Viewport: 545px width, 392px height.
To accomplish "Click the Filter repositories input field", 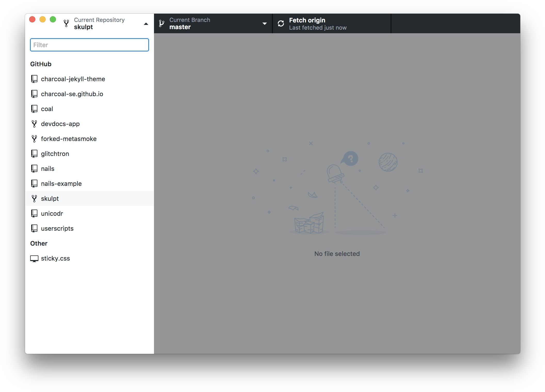I will pos(89,45).
